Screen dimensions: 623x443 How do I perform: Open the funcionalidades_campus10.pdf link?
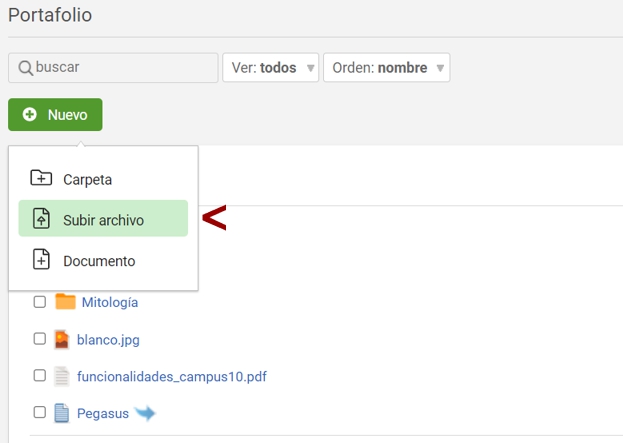[171, 376]
